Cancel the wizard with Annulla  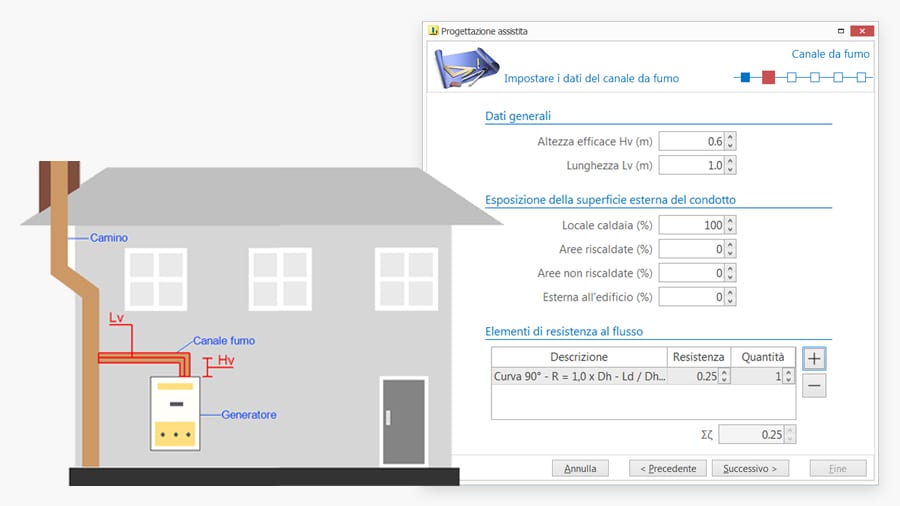pos(580,468)
